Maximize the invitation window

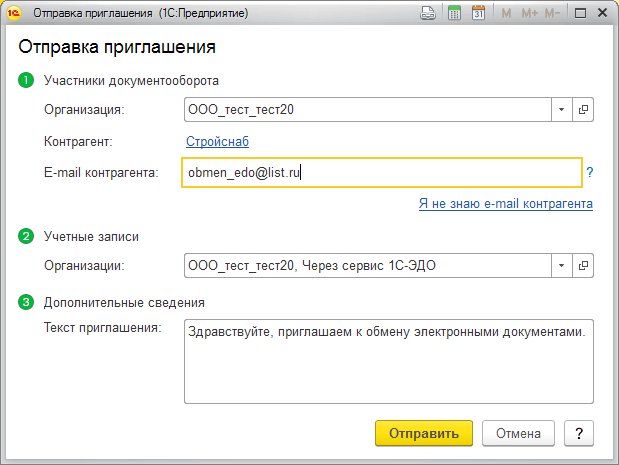(580, 14)
